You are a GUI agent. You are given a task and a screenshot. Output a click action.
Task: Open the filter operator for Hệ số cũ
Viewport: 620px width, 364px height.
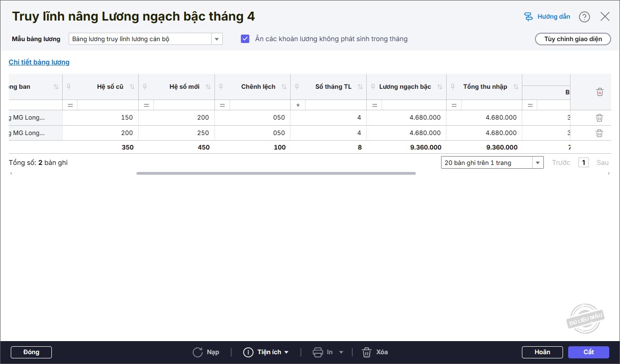tap(70, 106)
